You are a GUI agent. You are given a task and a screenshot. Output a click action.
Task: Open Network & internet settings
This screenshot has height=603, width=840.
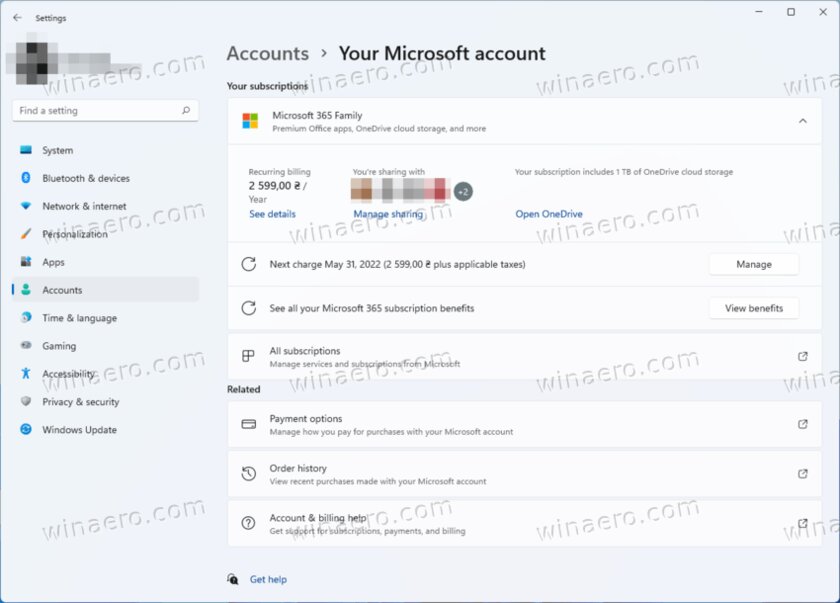point(105,206)
